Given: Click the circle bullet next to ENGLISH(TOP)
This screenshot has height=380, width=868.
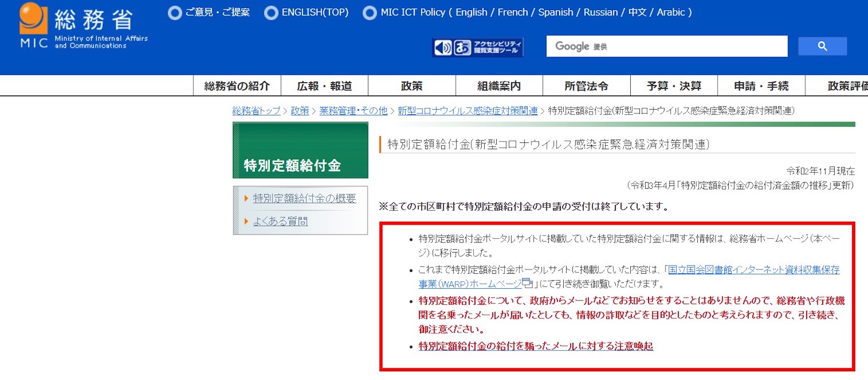Looking at the screenshot, I should click(271, 13).
